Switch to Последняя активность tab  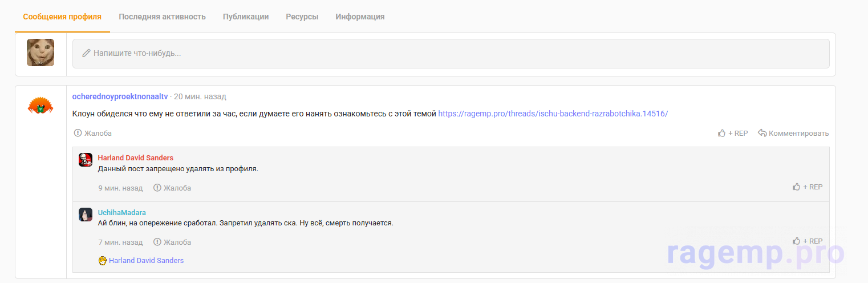click(x=162, y=17)
